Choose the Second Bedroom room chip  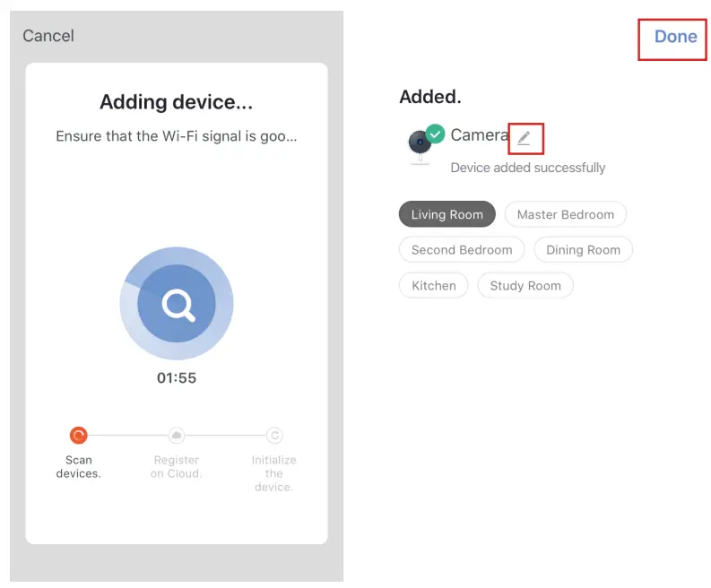[x=462, y=250]
